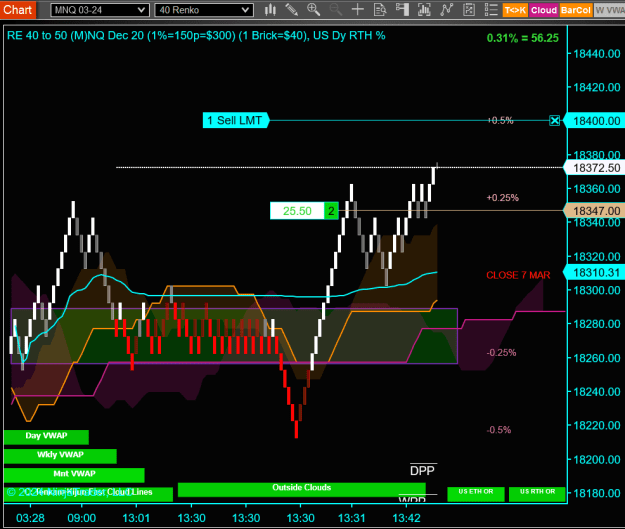The image size is (625, 529).
Task: Click the 13:42 time axis label
Action: pyautogui.click(x=406, y=518)
